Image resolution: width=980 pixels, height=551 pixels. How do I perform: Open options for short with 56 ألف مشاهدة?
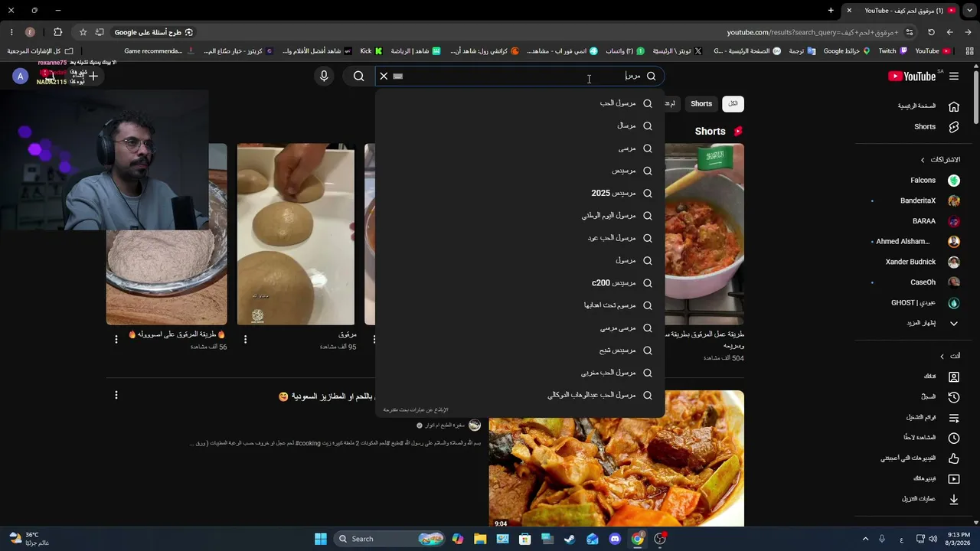tap(116, 339)
